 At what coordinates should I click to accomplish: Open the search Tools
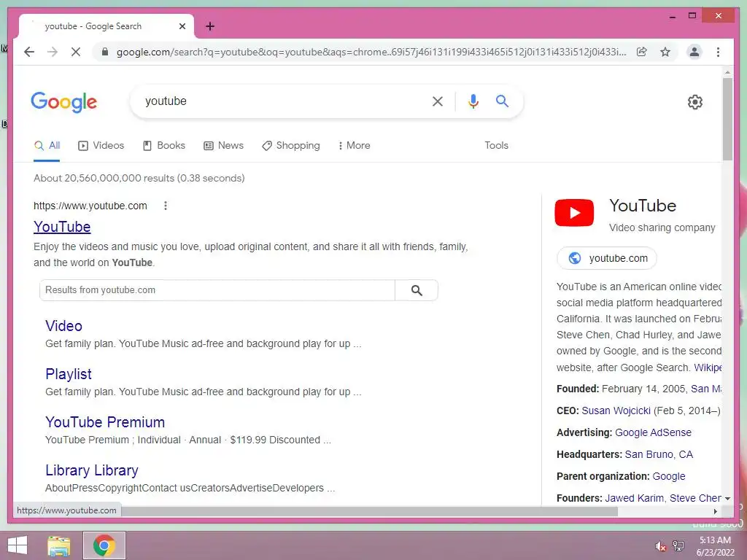[496, 146]
